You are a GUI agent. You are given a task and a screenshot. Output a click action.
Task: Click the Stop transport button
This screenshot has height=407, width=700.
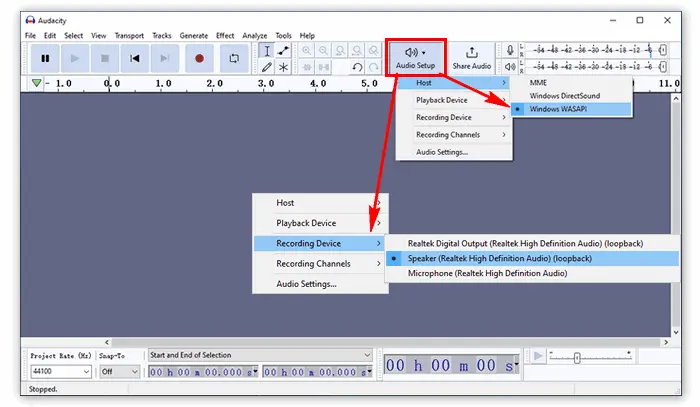pos(105,58)
